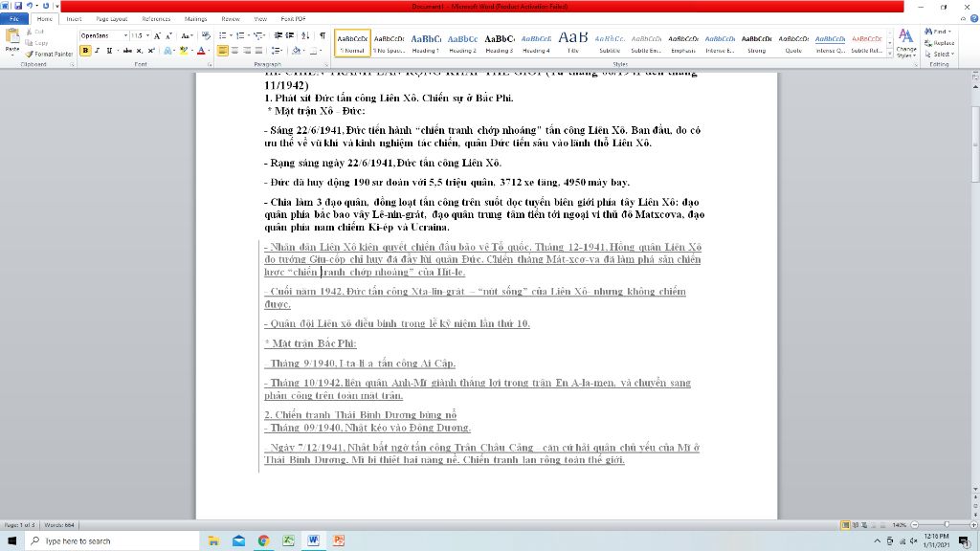Image resolution: width=980 pixels, height=551 pixels.
Task: Open Excel from the Windows taskbar
Action: [x=288, y=540]
